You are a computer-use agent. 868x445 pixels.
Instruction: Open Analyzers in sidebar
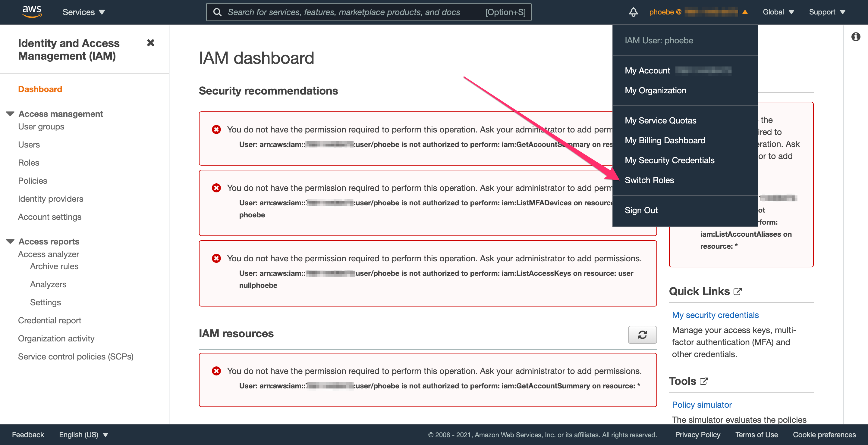click(x=48, y=285)
